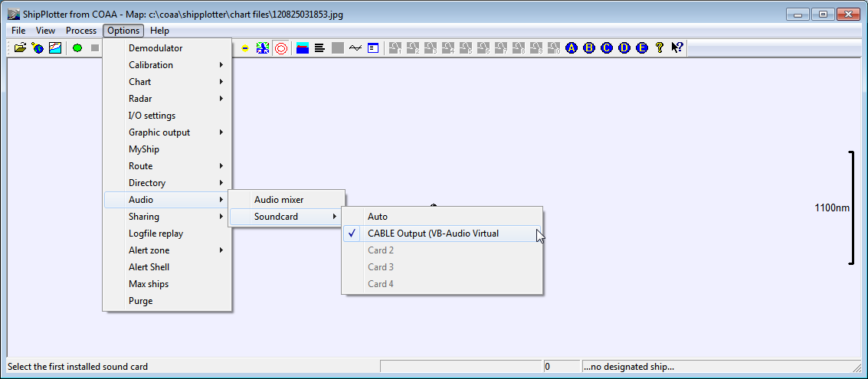Click the greyed toolbar icon numbered 10

554,48
